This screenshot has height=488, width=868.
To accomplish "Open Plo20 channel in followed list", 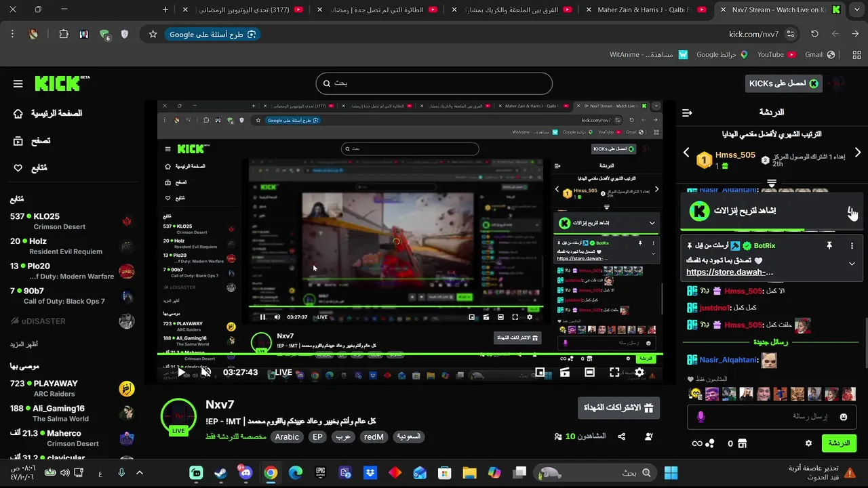I will pyautogui.click(x=72, y=271).
